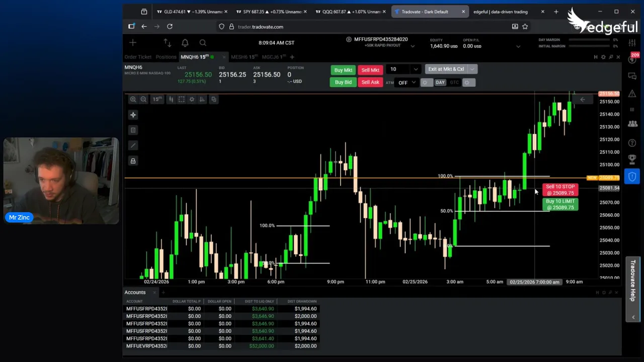Zoom in on the chart
Screen dimensions: 644x362
pos(133,99)
